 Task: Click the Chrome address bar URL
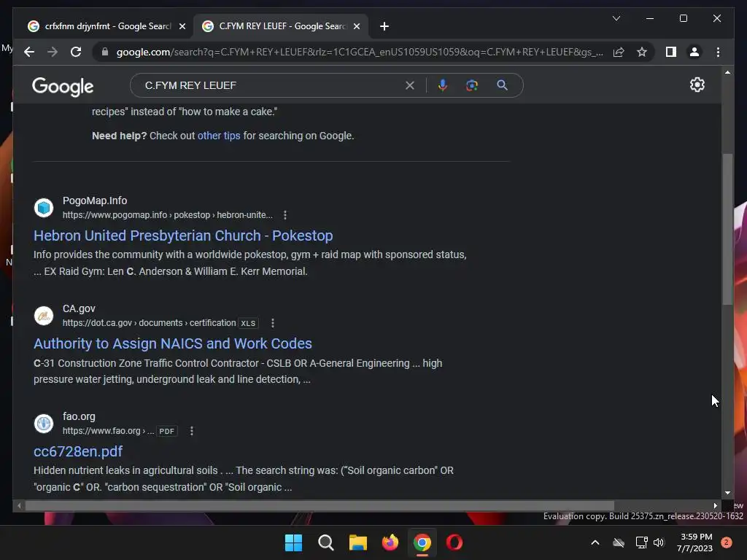[360, 52]
